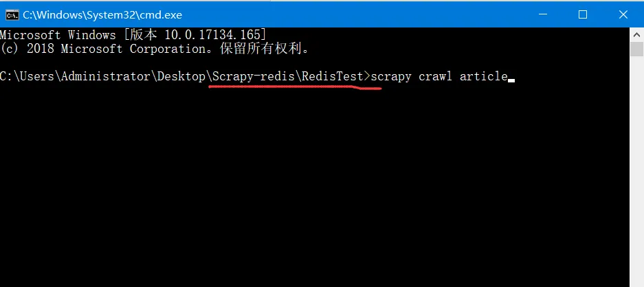Click Desktop in the prompt path
The width and height of the screenshot is (644, 287).
(181, 76)
